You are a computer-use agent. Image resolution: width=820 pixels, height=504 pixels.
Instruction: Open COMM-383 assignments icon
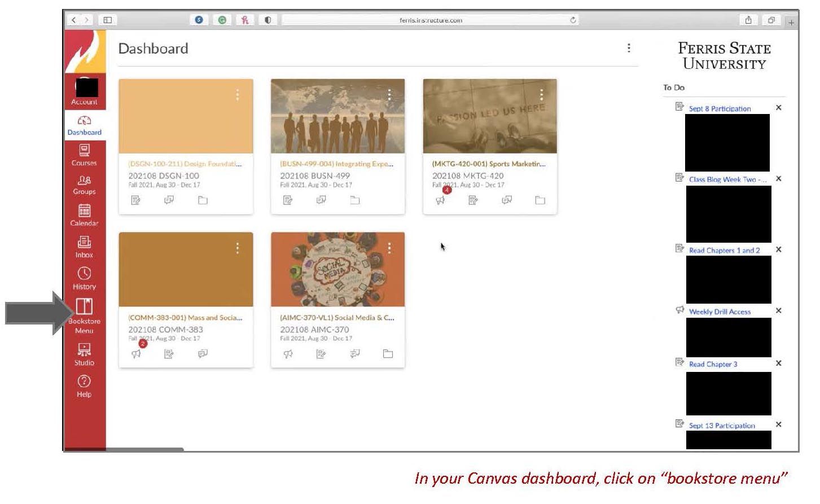click(x=169, y=354)
